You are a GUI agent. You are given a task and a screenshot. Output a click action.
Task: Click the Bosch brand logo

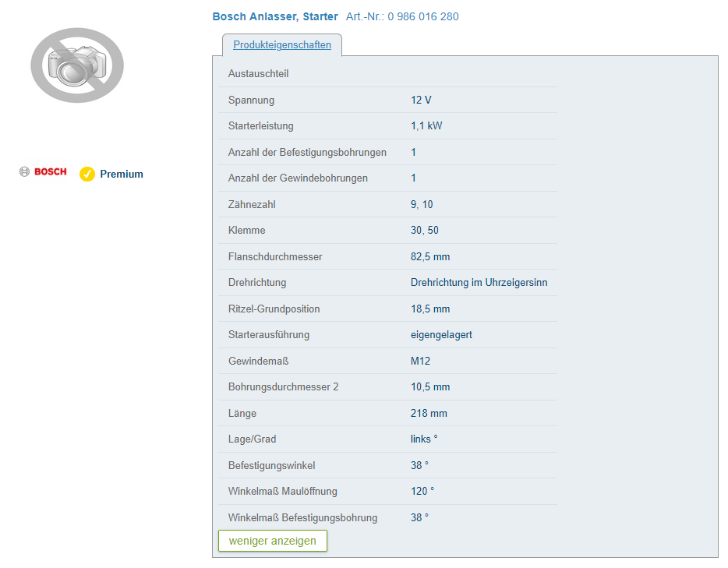click(x=44, y=172)
